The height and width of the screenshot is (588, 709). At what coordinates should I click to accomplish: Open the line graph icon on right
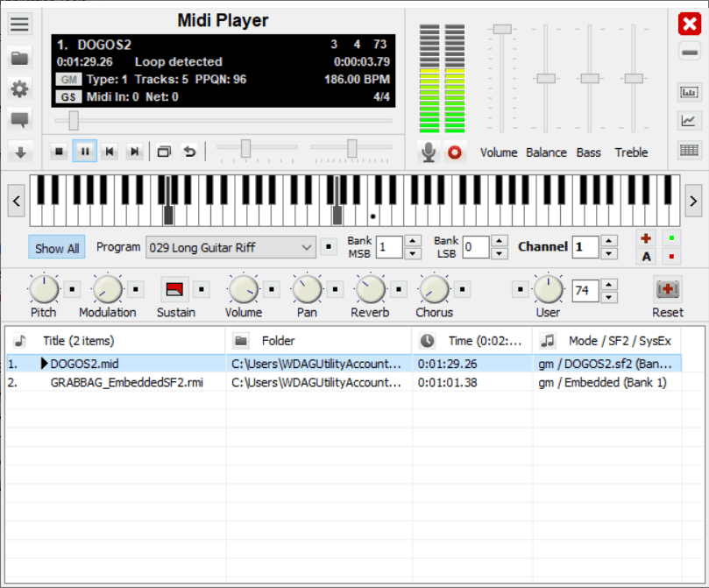coord(689,121)
